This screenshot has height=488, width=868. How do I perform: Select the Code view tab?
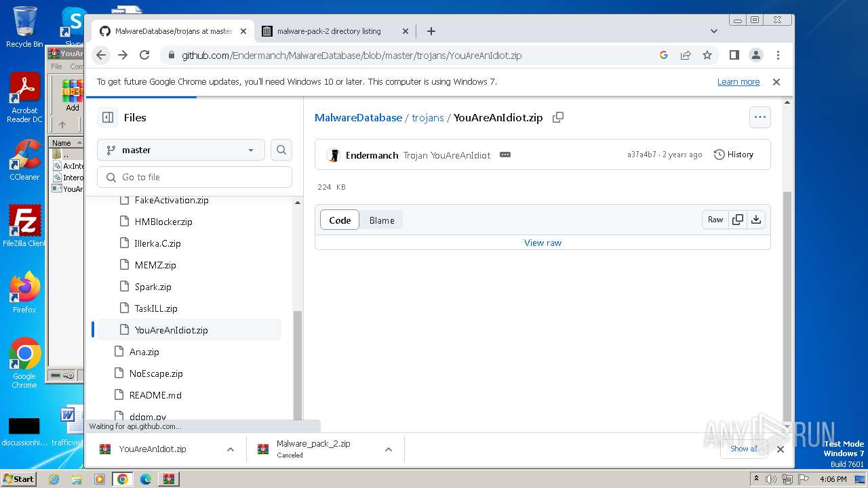coord(340,220)
